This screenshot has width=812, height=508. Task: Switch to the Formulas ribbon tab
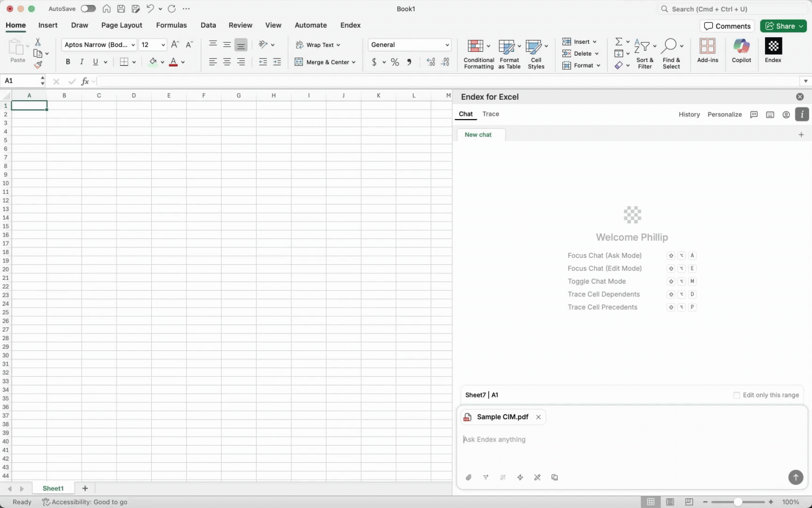click(172, 25)
